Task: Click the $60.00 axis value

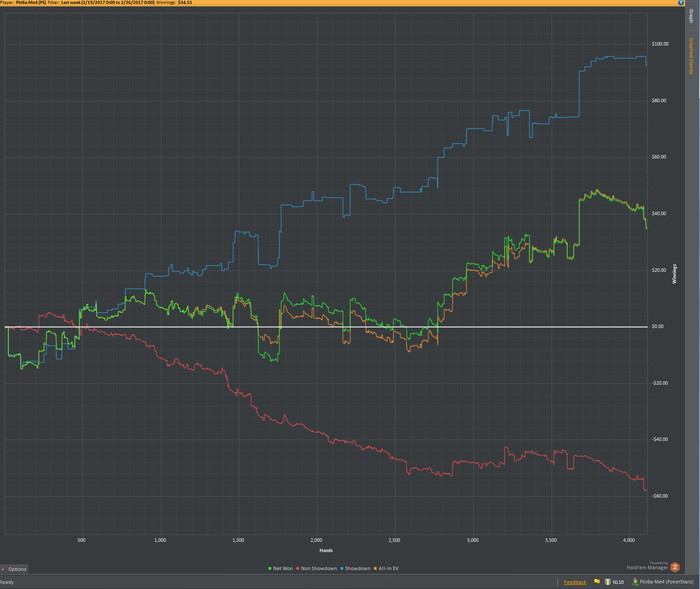Action: tap(659, 157)
